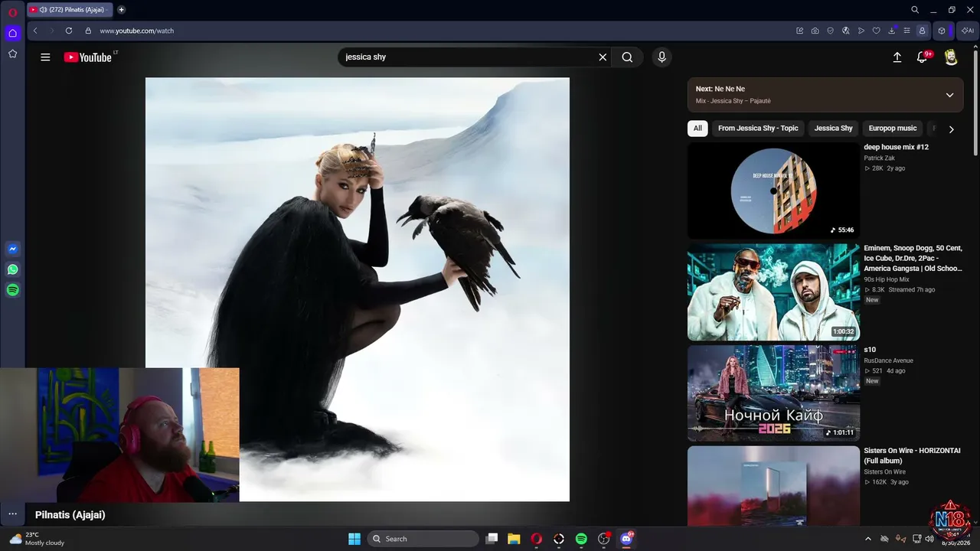Open the 'RusDance Avenue' channel name
The height and width of the screenshot is (551, 980).
coord(888,360)
